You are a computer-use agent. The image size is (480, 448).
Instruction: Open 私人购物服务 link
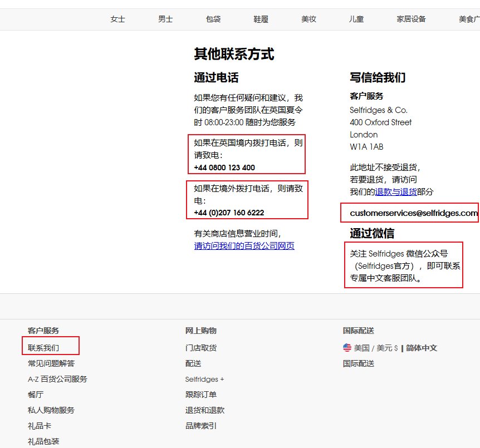(51, 410)
